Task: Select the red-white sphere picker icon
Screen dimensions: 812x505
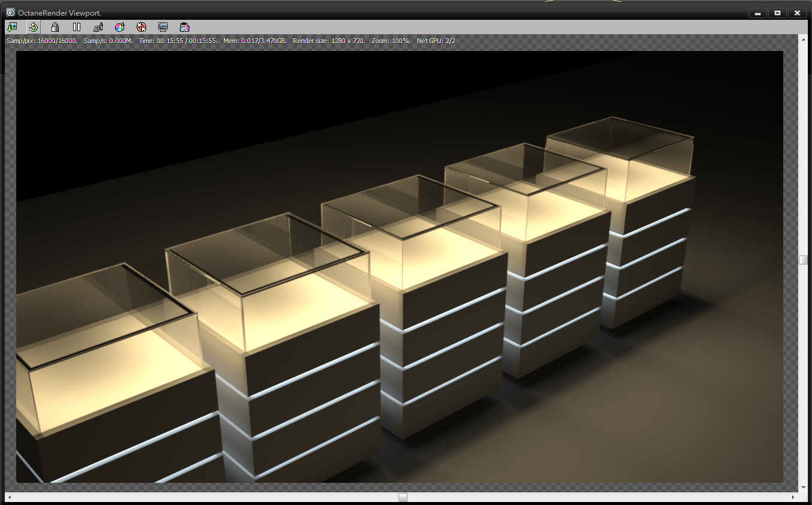Action: pyautogui.click(x=141, y=27)
